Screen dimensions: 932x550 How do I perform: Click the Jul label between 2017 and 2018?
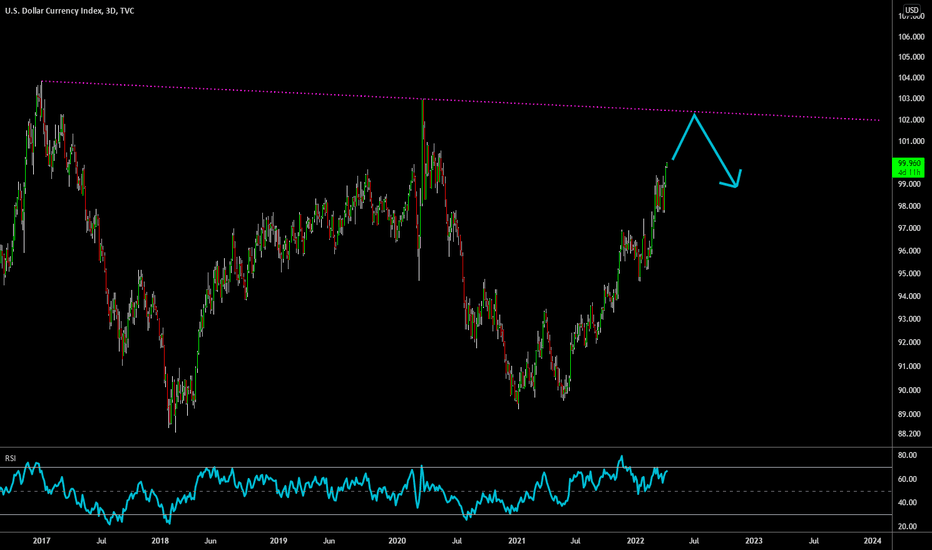pos(101,540)
